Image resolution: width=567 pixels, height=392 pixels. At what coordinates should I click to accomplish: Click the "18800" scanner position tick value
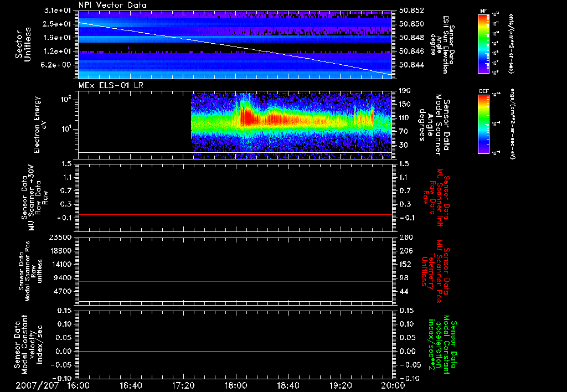(60, 251)
